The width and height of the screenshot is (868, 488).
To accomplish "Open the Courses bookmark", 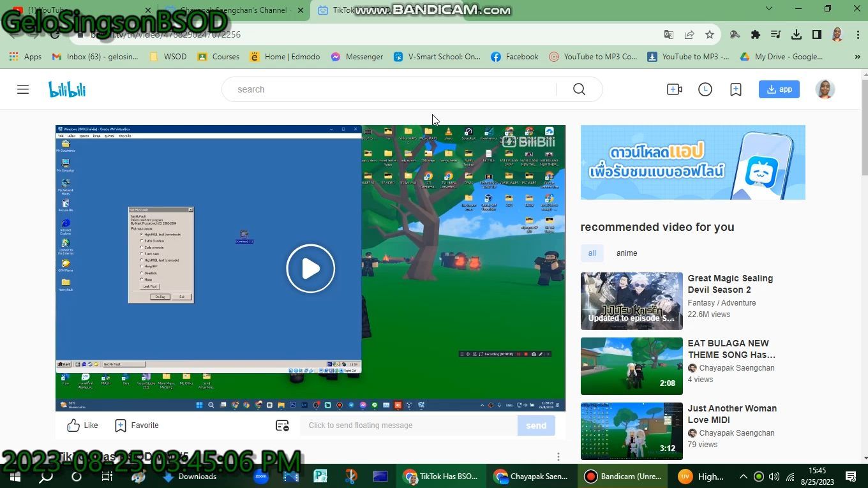I will (x=218, y=57).
